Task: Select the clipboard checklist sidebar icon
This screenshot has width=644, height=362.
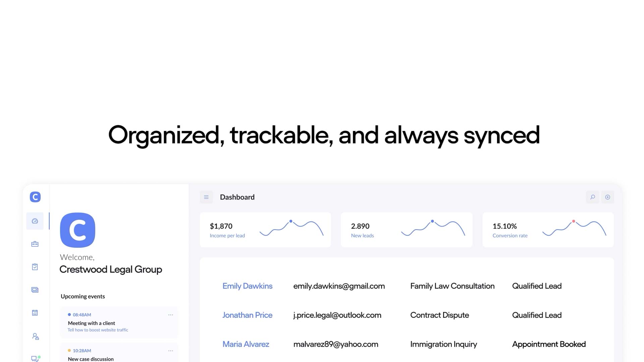Action: pos(35,267)
